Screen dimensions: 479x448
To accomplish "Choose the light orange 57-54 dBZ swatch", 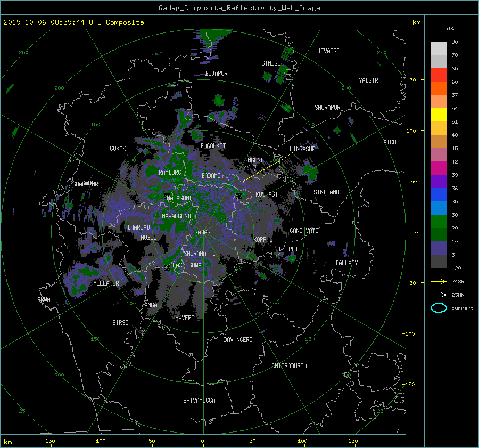I will coord(439,102).
